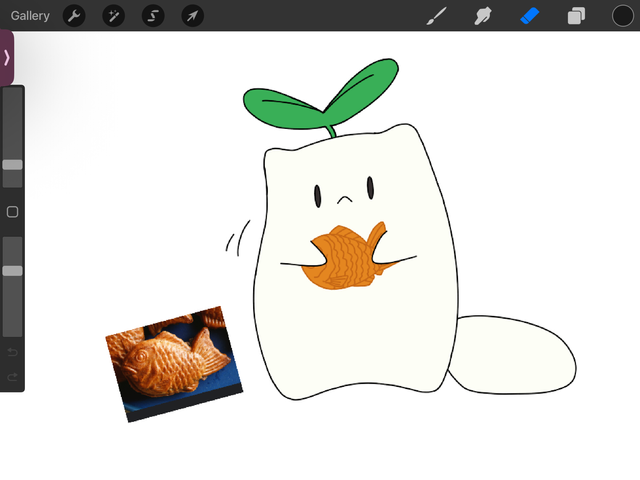
Task: Tap the taiyaki reference photo
Action: click(x=174, y=364)
